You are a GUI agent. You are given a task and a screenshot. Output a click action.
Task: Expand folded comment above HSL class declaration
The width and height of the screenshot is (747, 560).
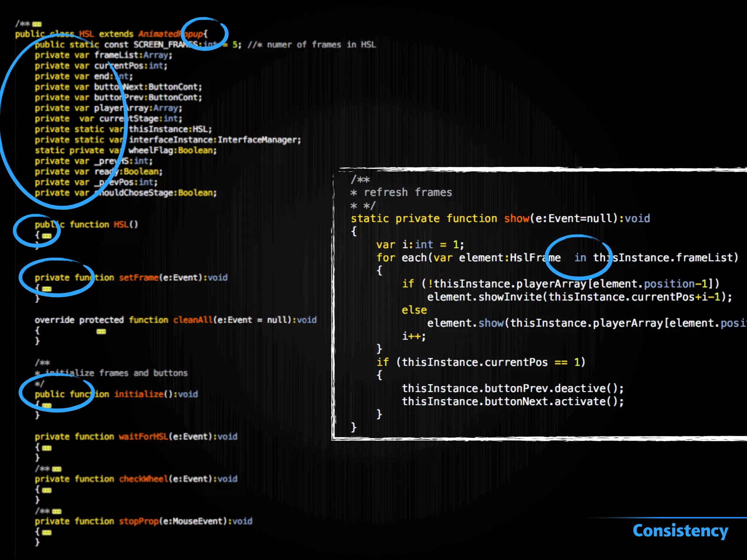(37, 24)
